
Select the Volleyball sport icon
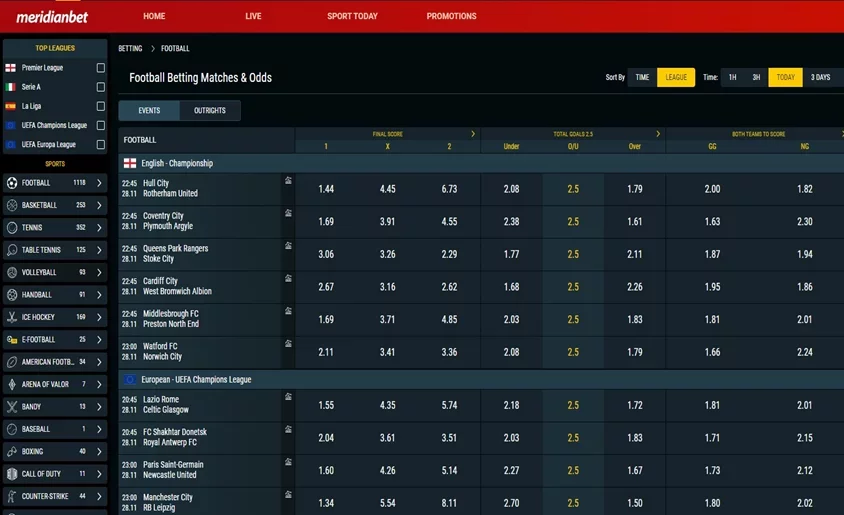click(12, 272)
